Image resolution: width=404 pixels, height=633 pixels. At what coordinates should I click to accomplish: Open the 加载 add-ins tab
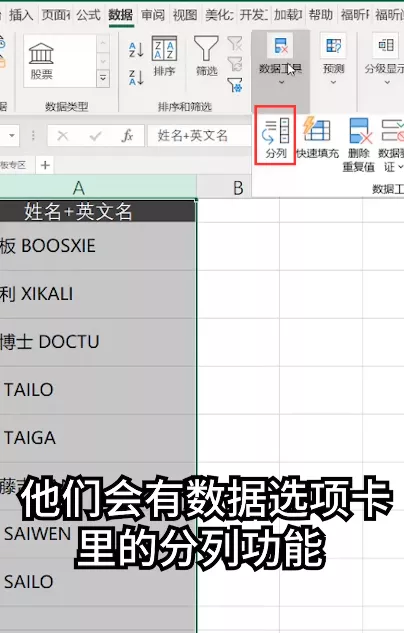click(x=288, y=15)
